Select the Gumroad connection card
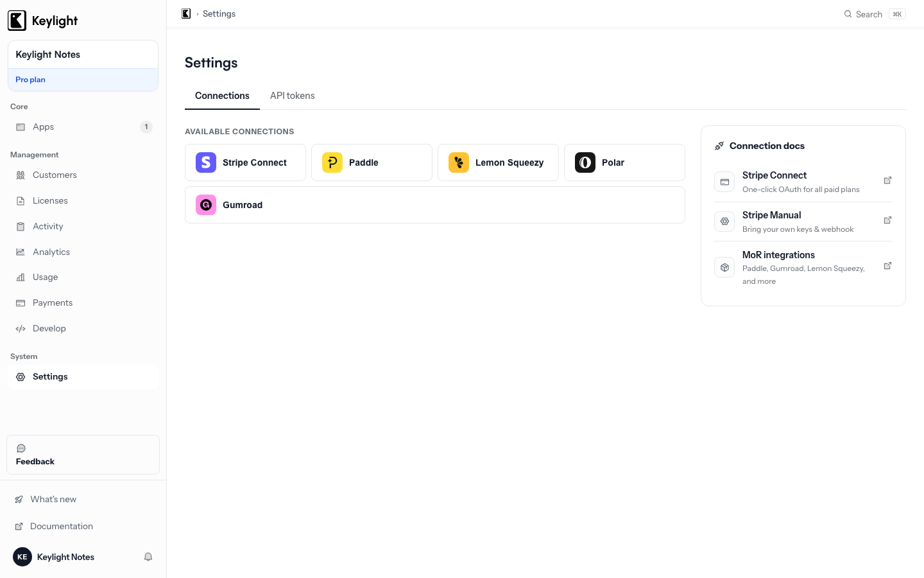Viewport: 924px width, 578px height. coord(435,205)
